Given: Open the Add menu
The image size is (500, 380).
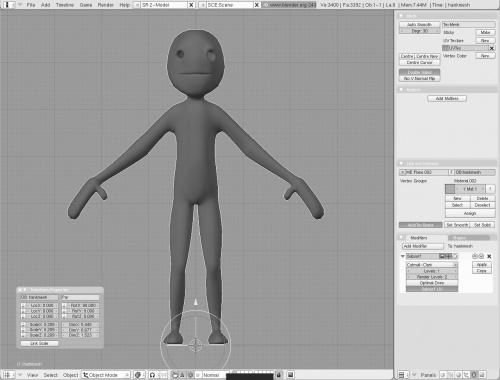Looking at the screenshot, I should [45, 5].
